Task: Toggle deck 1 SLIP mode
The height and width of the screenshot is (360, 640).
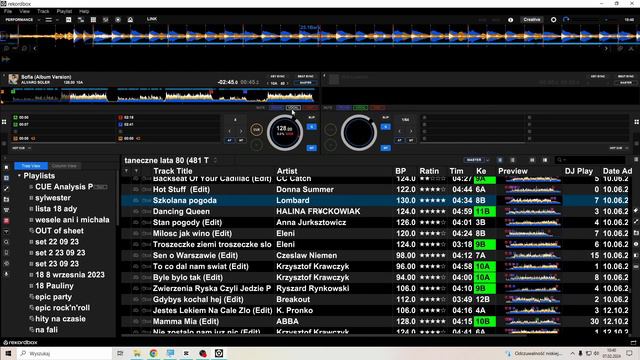Action: [x=311, y=118]
